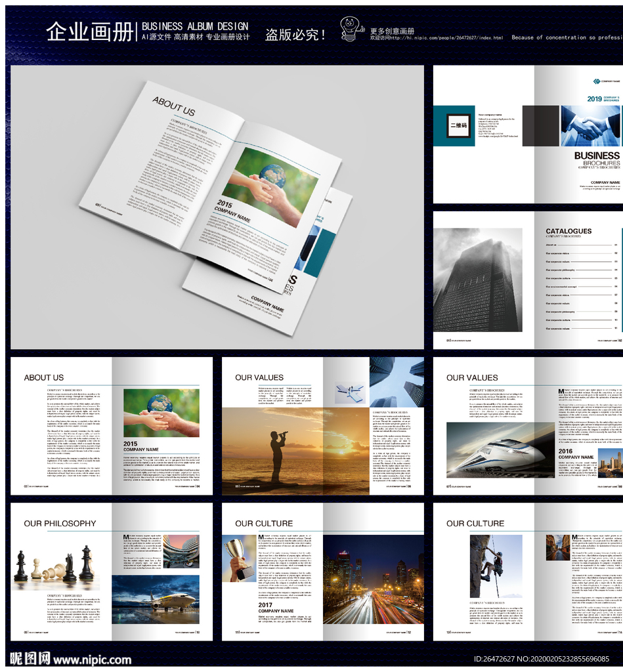The image size is (623, 672).
Task: Open the www.nipic.com footer link
Action: 92,660
